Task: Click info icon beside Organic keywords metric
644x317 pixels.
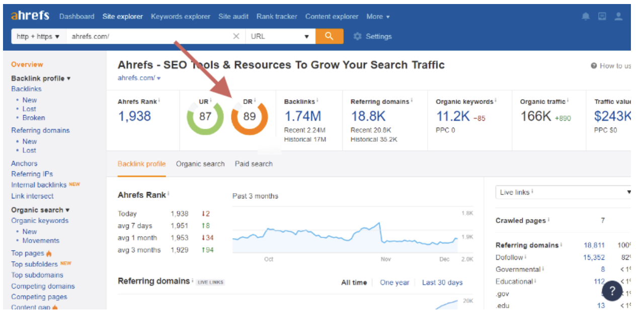Action: (x=495, y=101)
